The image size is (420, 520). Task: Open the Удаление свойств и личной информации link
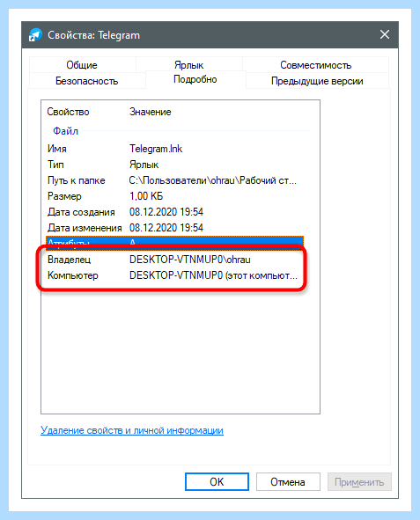(x=132, y=430)
